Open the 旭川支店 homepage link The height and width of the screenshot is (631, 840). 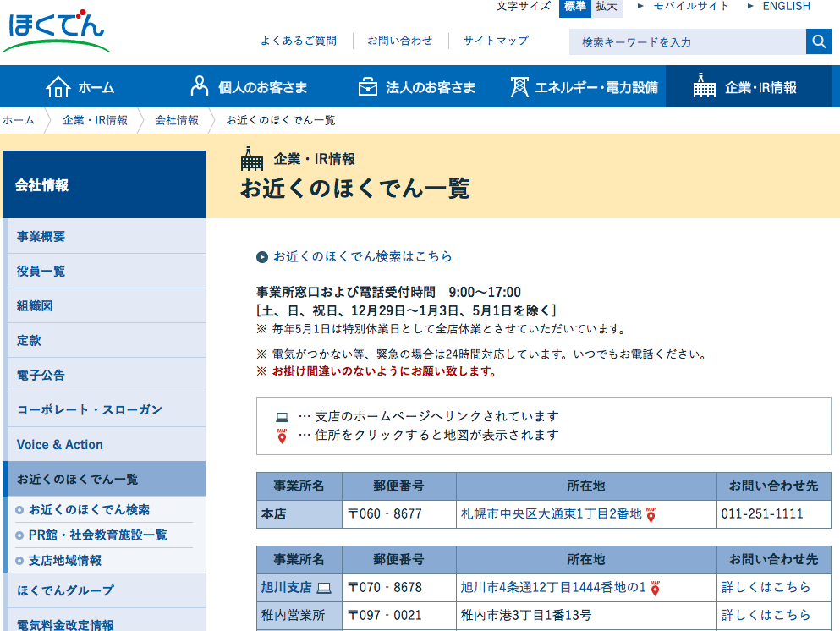[x=287, y=588]
